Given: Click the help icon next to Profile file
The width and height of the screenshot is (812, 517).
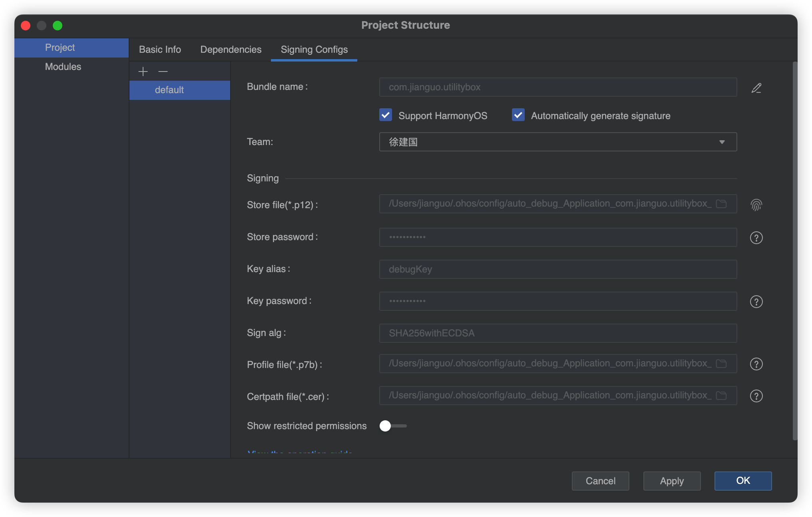Looking at the screenshot, I should tap(756, 364).
